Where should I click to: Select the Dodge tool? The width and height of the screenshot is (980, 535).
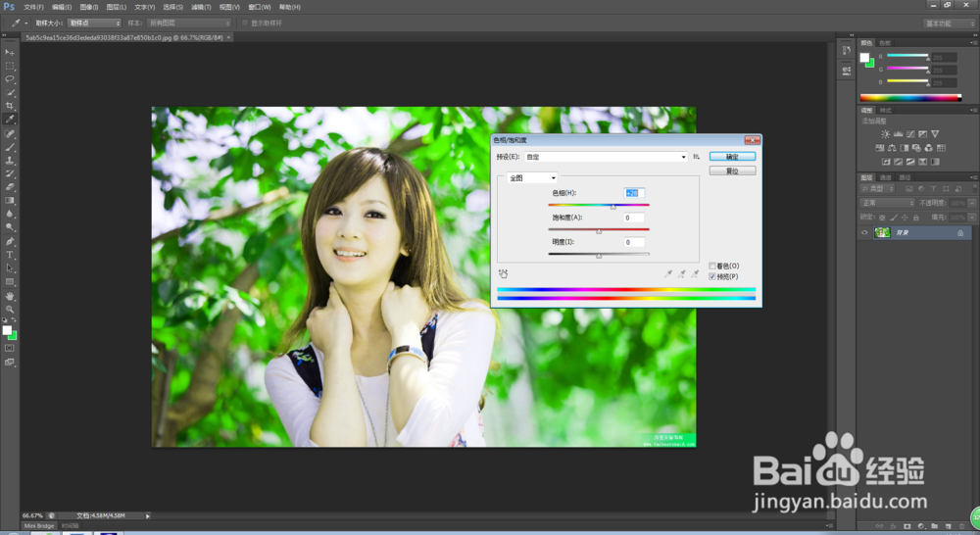coord(10,227)
